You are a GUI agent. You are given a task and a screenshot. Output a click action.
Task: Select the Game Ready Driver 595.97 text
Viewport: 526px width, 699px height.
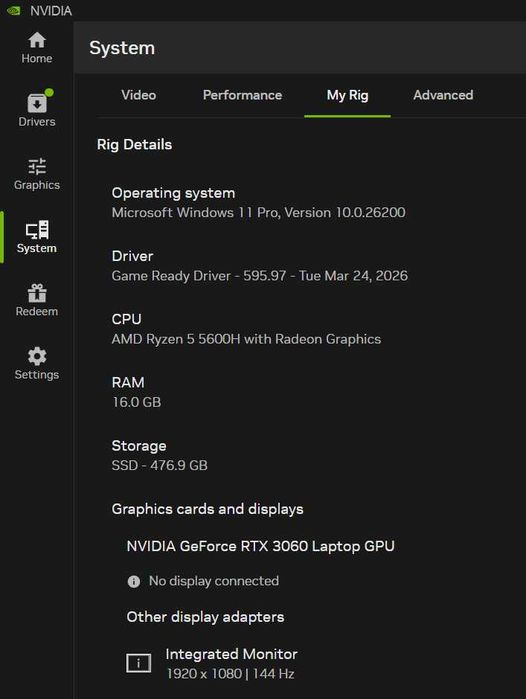[259, 276]
